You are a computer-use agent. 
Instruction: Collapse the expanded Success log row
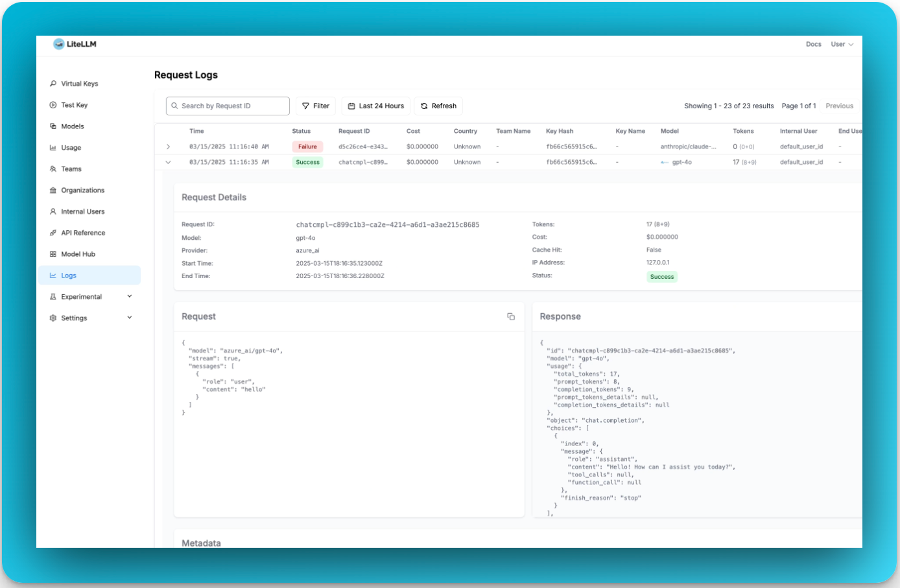[x=168, y=163]
